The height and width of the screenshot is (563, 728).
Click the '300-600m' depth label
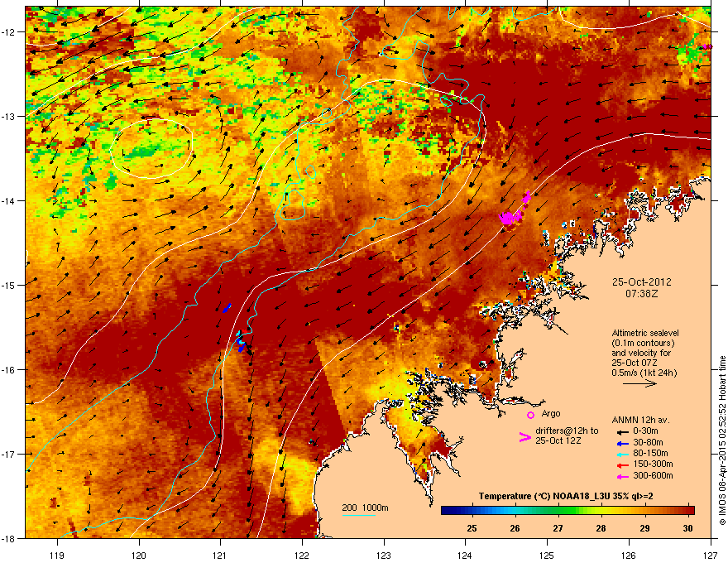(x=653, y=475)
